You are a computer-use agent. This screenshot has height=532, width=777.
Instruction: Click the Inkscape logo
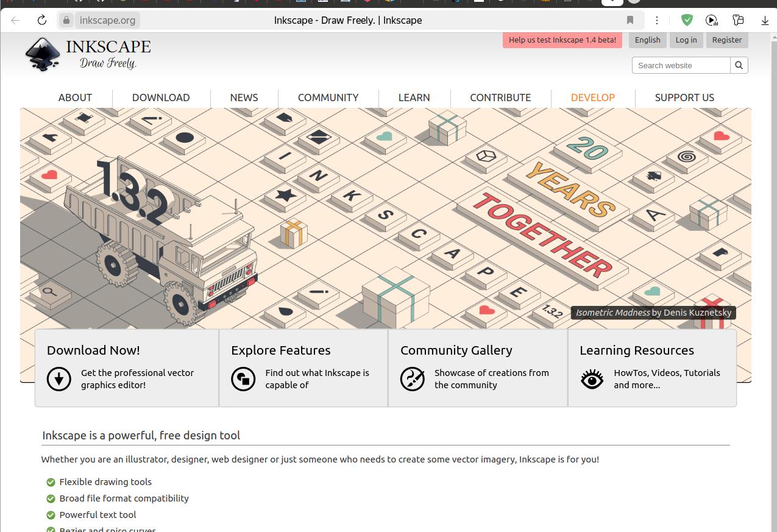pos(88,54)
